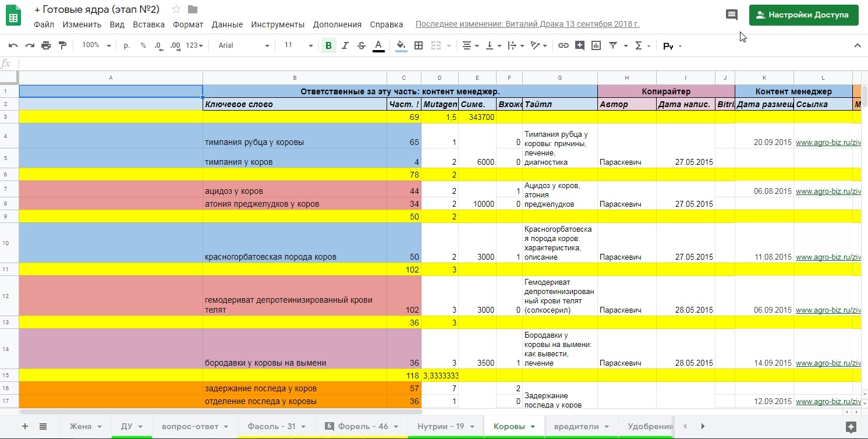Open the Последнее изменение revision history link
The image size is (868, 439).
pos(527,24)
